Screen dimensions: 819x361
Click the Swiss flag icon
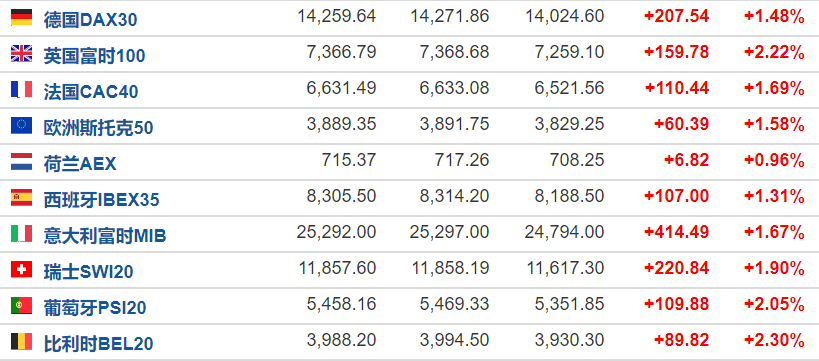(21, 270)
